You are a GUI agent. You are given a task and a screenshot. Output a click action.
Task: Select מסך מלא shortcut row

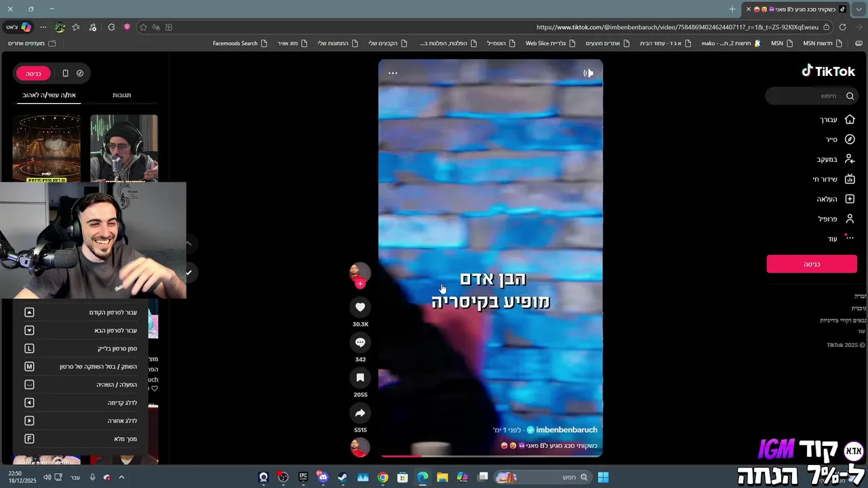point(81,439)
